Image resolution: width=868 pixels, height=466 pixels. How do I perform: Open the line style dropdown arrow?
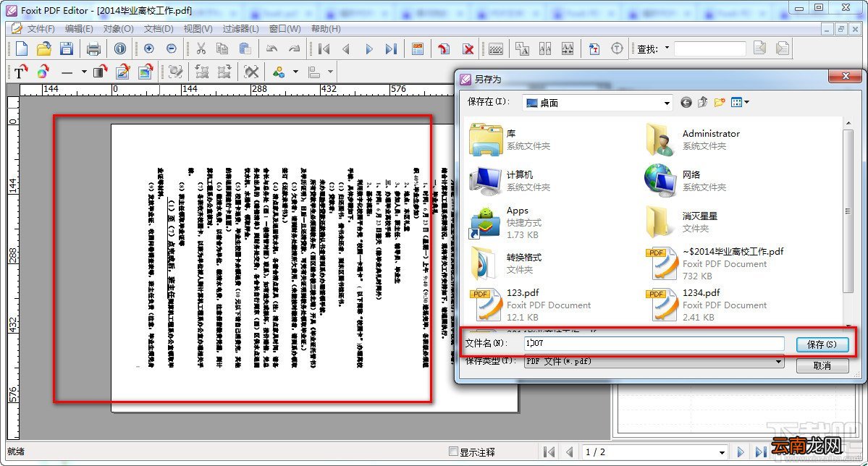(x=84, y=72)
